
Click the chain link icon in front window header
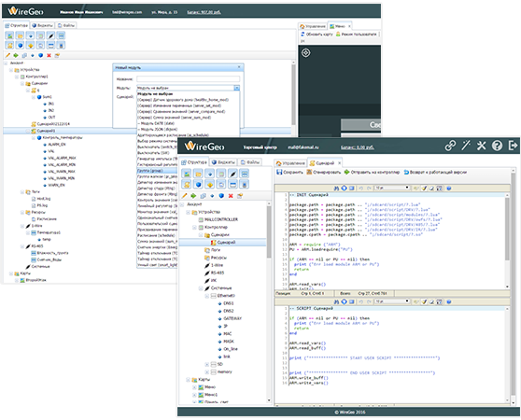pyautogui.click(x=450, y=146)
